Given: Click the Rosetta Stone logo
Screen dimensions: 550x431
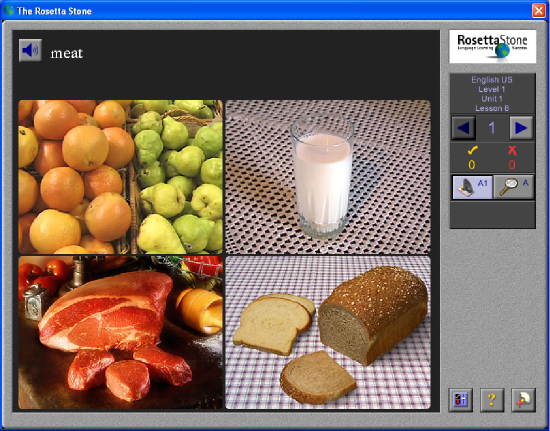Looking at the screenshot, I should tap(492, 47).
